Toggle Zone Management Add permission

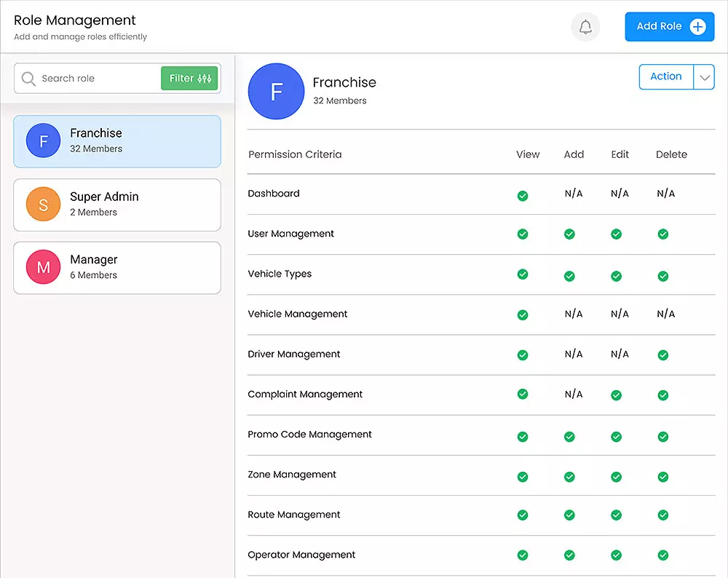pos(570,477)
